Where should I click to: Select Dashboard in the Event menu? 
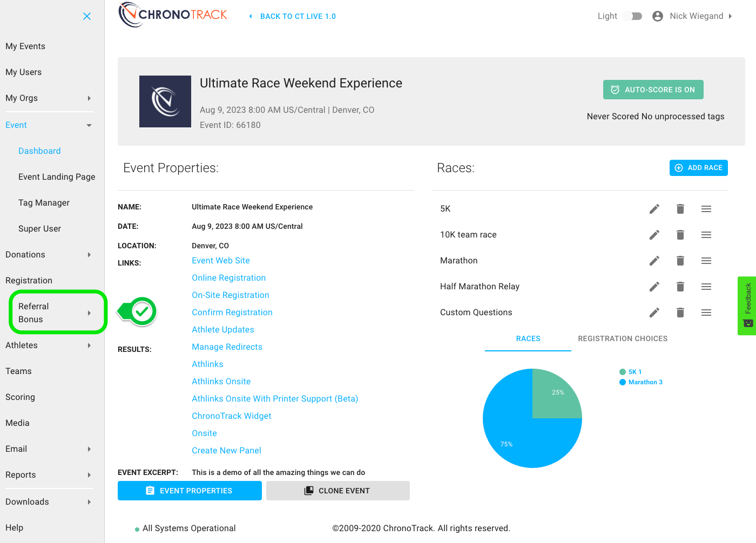click(x=39, y=151)
